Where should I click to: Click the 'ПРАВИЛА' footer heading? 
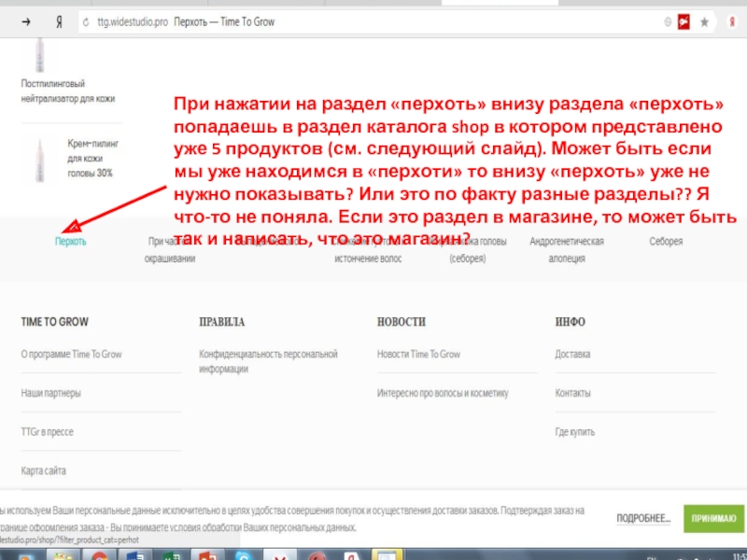coord(221,322)
